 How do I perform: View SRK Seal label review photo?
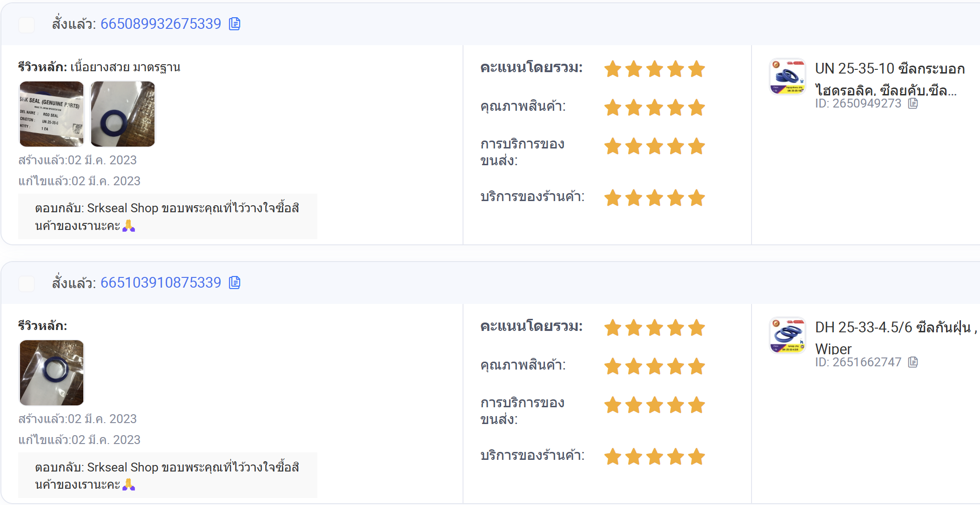pos(52,114)
